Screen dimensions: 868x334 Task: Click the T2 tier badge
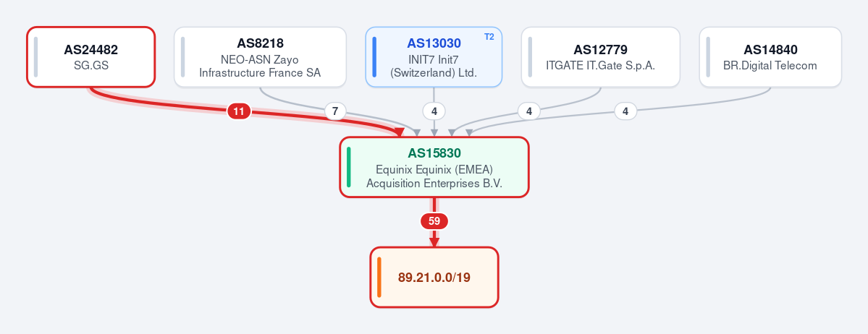(489, 37)
